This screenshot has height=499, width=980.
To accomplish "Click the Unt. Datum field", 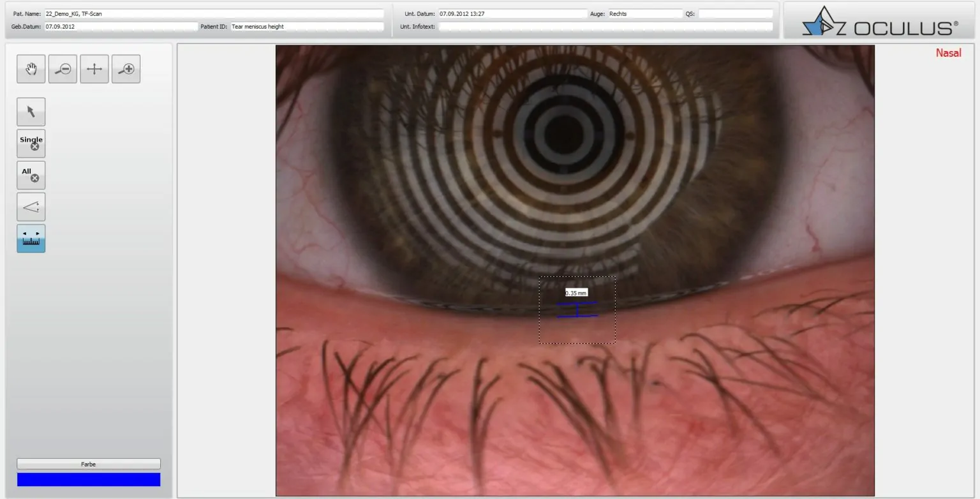I will click(512, 13).
